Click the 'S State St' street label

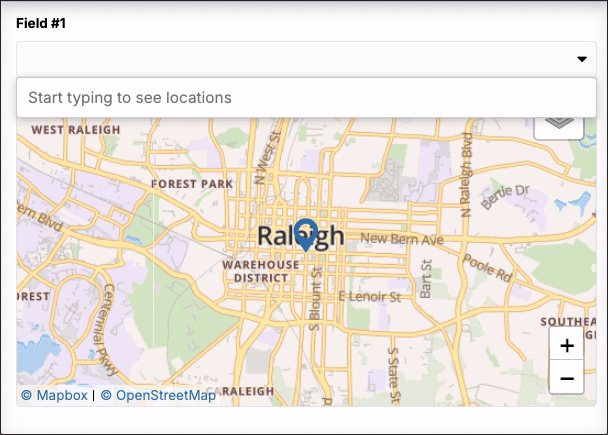click(393, 374)
